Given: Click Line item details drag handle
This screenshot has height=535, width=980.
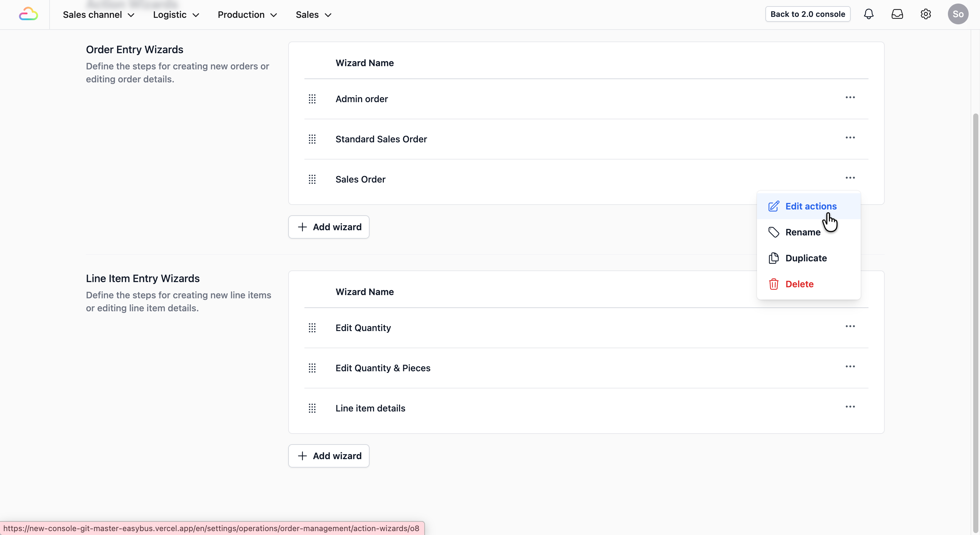Looking at the screenshot, I should pyautogui.click(x=312, y=408).
